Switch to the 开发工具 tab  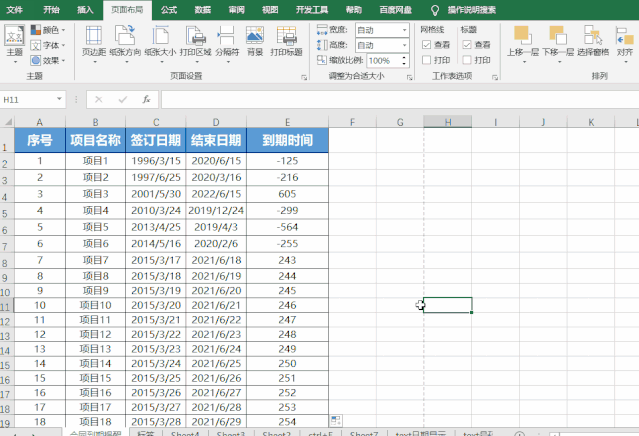[312, 10]
